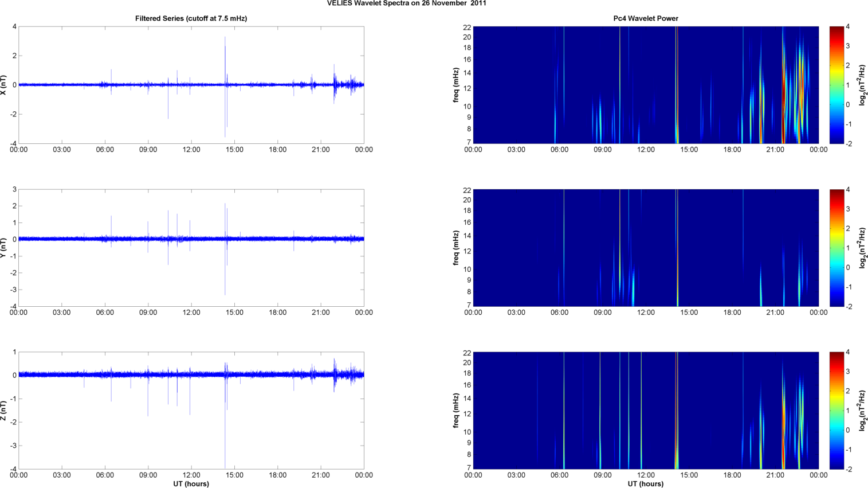Select UT (hours) label under bottom spectrogram
Screen dimensions: 868x488
coord(645,483)
